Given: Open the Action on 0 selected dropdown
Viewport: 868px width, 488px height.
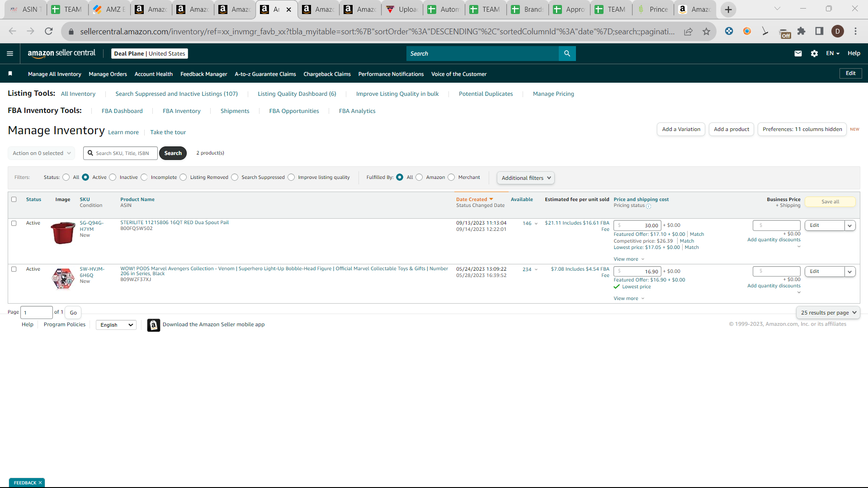Looking at the screenshot, I should [x=42, y=153].
